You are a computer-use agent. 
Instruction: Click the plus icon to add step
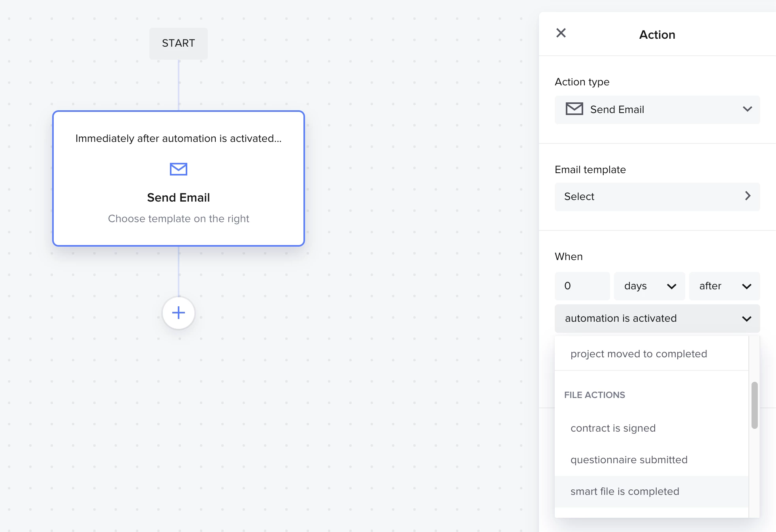(179, 313)
